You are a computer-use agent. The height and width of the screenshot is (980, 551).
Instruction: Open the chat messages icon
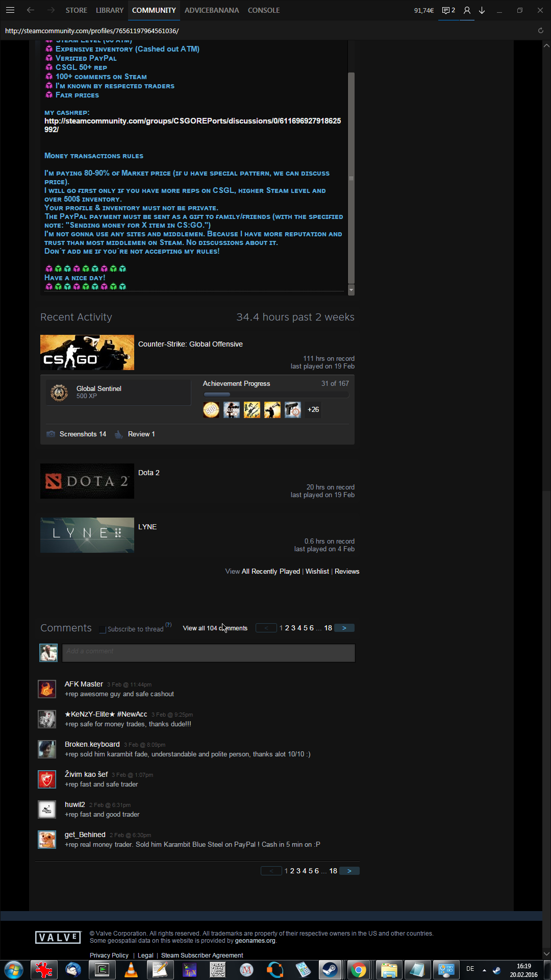click(448, 10)
